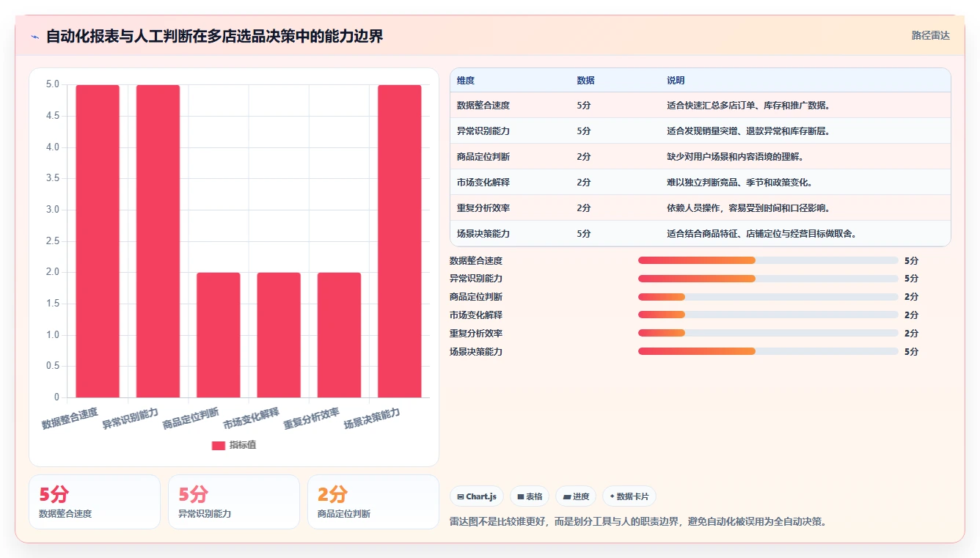Click the 场景决策能力 bar in chart
Viewport: 980px width, 558px height.
click(x=400, y=241)
